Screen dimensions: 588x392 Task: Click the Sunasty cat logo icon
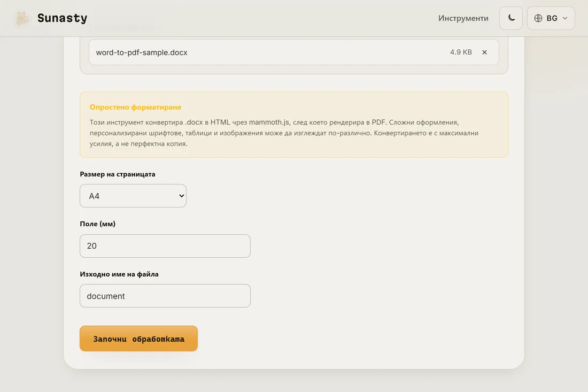(22, 18)
